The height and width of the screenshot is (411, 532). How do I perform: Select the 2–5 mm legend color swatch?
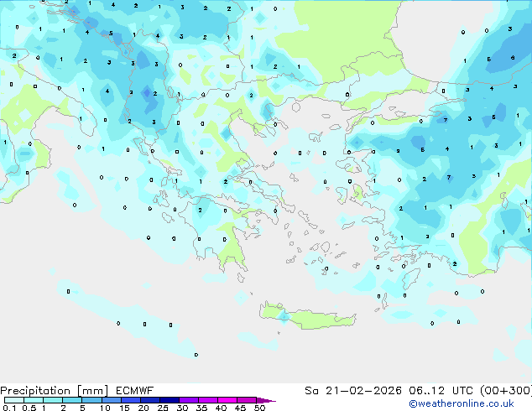pyautogui.click(x=72, y=400)
